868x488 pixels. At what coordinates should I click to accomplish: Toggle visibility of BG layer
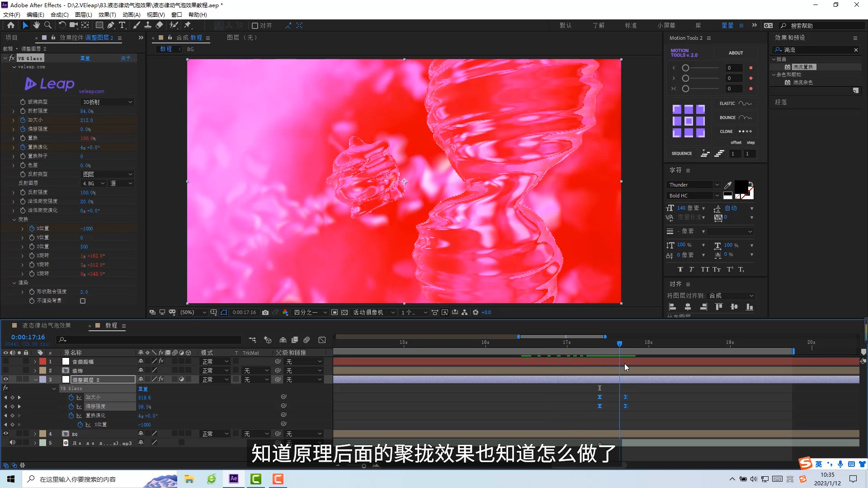coord(6,434)
